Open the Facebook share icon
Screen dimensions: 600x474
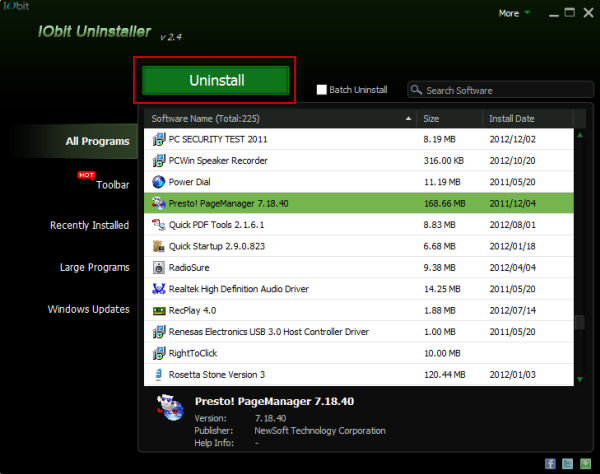click(x=551, y=463)
